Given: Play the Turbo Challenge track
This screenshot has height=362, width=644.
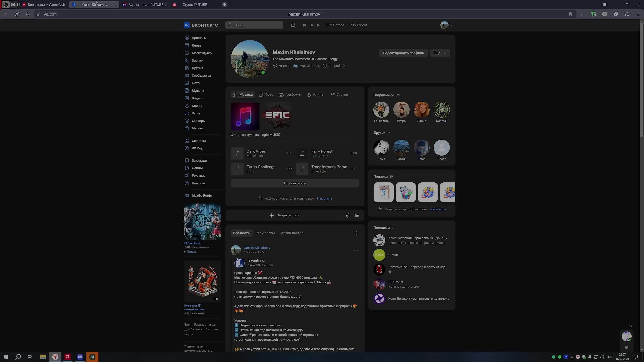Looking at the screenshot, I should click(x=237, y=169).
